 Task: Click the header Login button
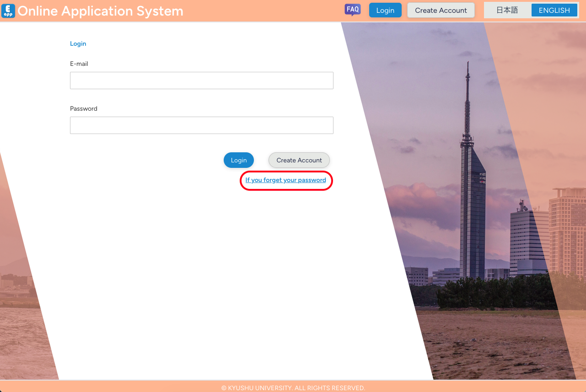point(385,10)
